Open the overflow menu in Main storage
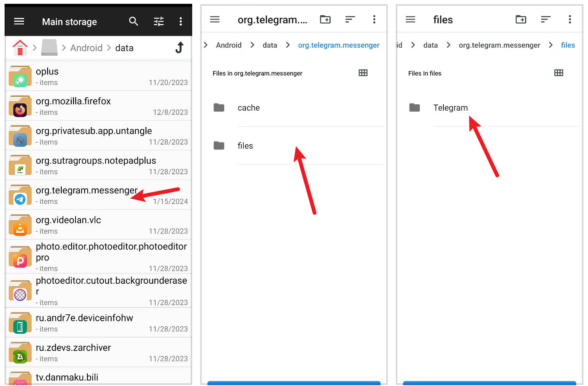 coord(181,21)
